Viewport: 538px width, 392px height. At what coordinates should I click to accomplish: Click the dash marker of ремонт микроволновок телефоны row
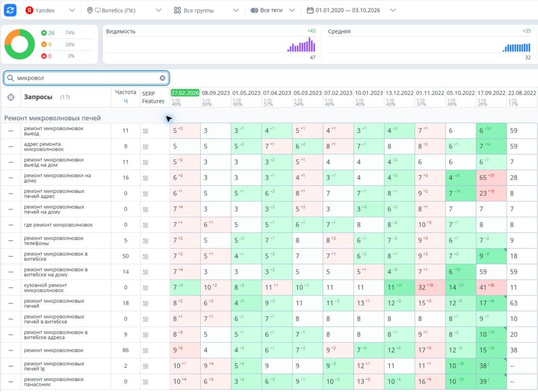click(x=11, y=240)
